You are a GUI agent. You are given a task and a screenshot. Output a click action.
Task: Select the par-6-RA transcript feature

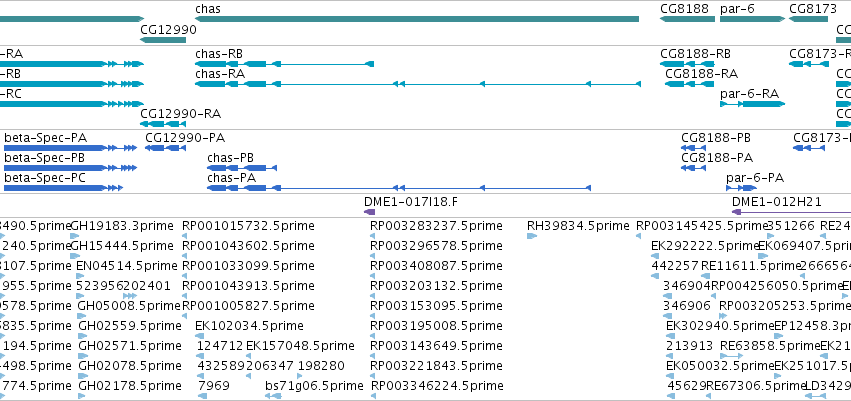click(752, 104)
